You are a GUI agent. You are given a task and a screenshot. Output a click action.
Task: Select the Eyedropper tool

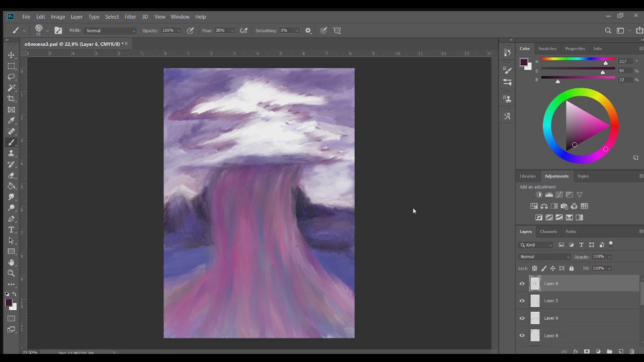pyautogui.click(x=11, y=121)
